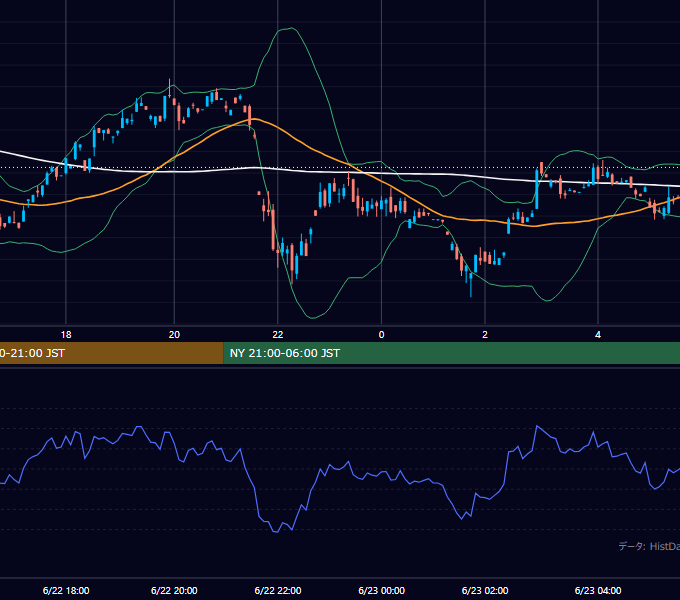Screen dimensions: 680x600
Task: Click the 2 hour axis label
Action: pyautogui.click(x=485, y=335)
